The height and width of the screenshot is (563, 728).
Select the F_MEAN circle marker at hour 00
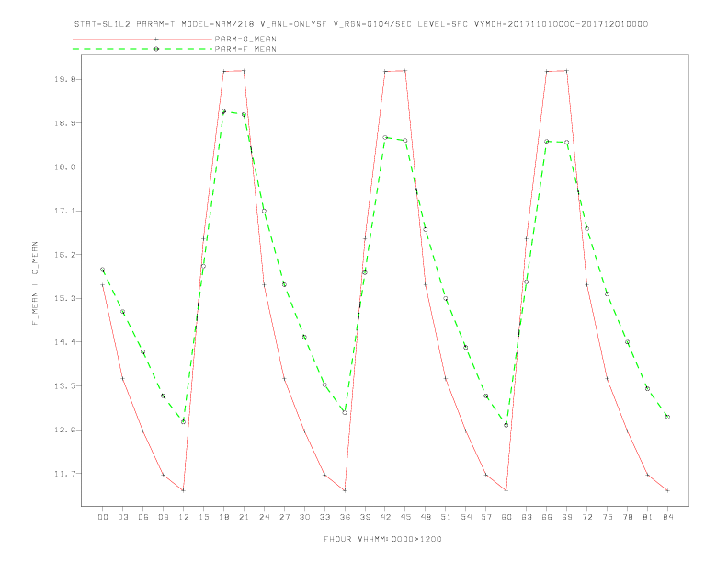103,270
